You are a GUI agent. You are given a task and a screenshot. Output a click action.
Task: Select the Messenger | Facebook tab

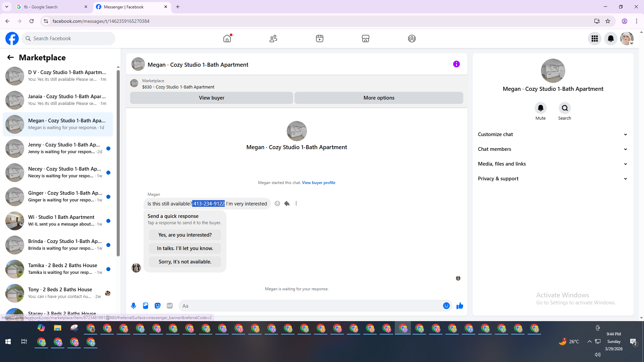point(132,7)
